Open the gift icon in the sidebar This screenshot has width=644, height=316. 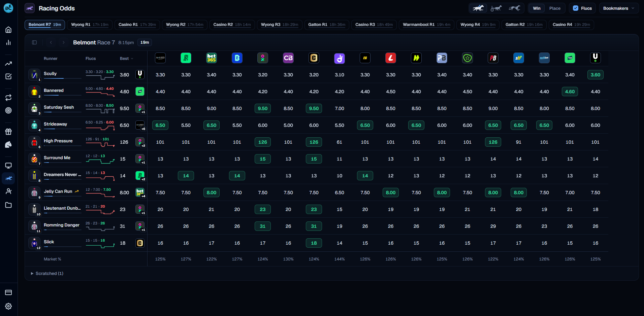coord(8,132)
